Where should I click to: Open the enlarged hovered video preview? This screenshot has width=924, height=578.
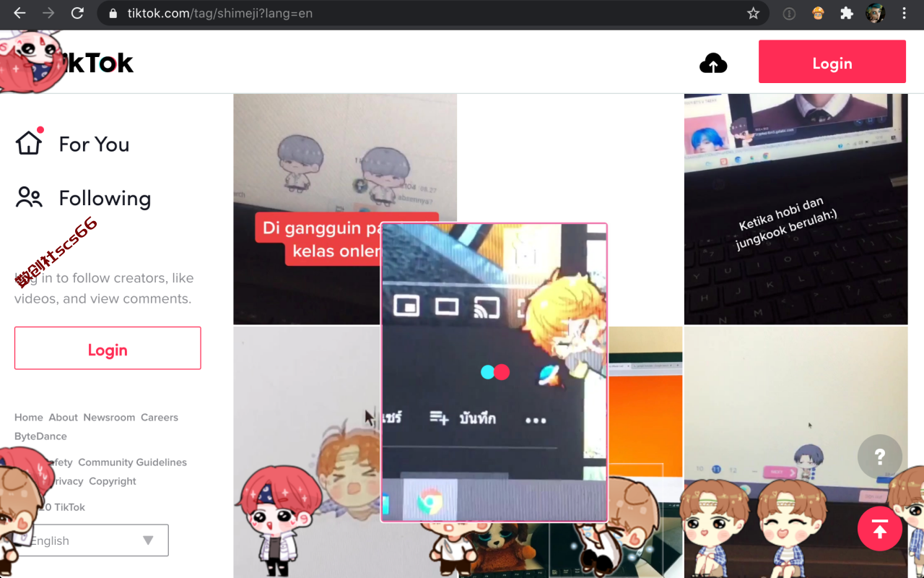click(x=494, y=372)
